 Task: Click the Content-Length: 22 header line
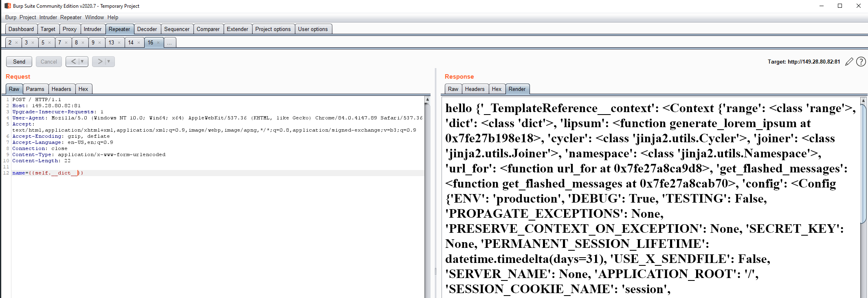pos(42,161)
